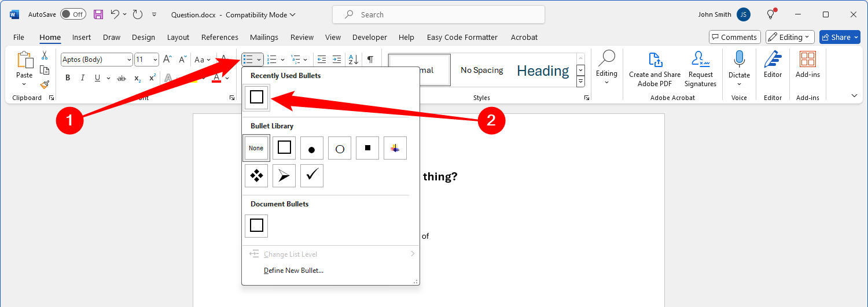Click the Add-ins grid icon

pos(807,60)
